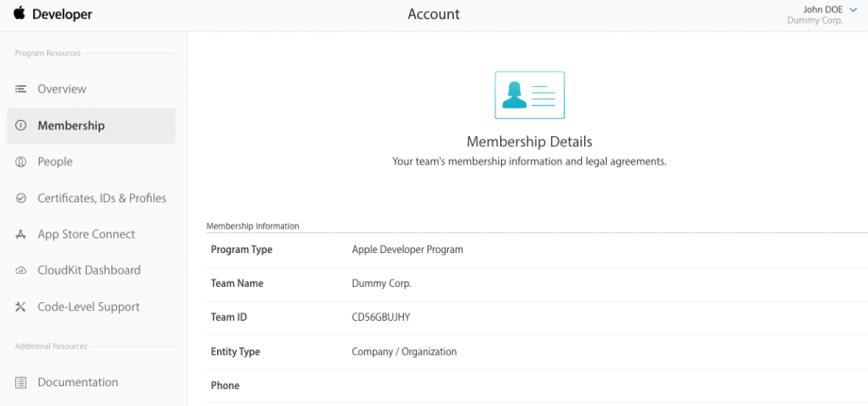Click the John DOE user name
Screen dimensions: 868x406
point(823,9)
